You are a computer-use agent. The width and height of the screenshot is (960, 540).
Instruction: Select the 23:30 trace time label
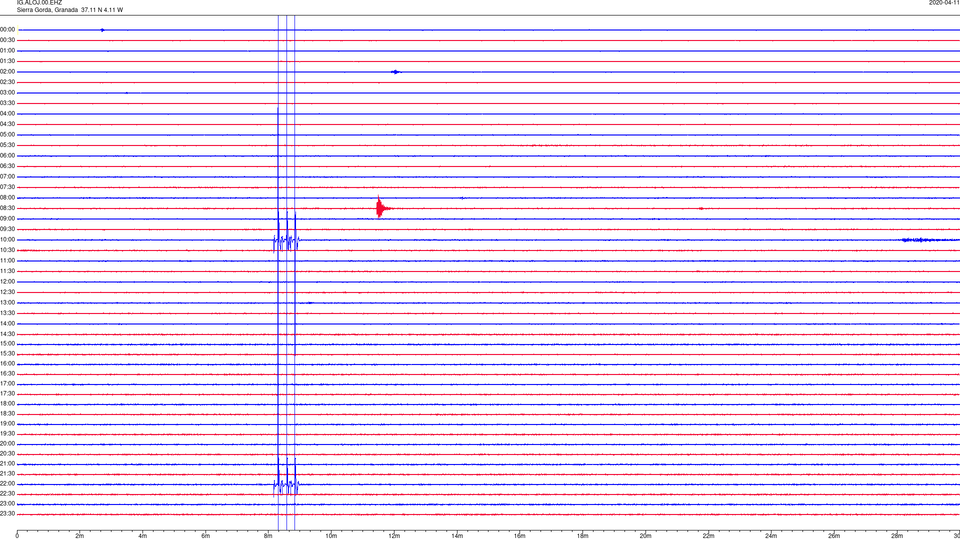pyautogui.click(x=7, y=514)
